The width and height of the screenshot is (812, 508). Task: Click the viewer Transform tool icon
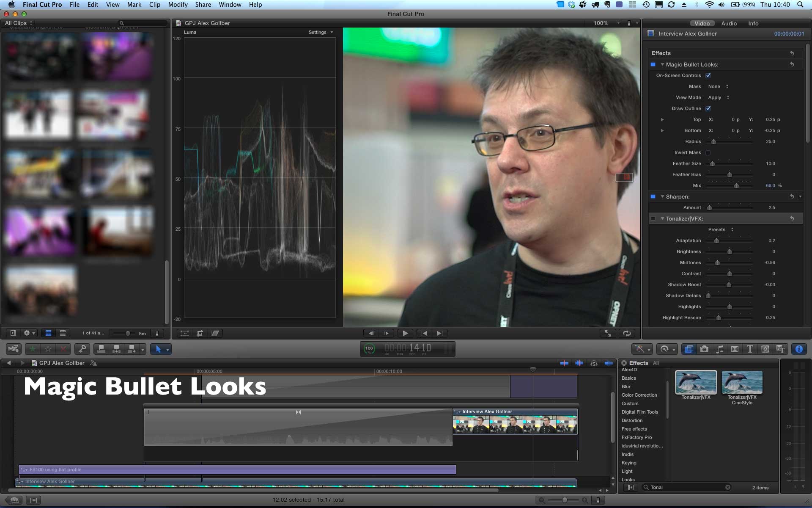185,334
